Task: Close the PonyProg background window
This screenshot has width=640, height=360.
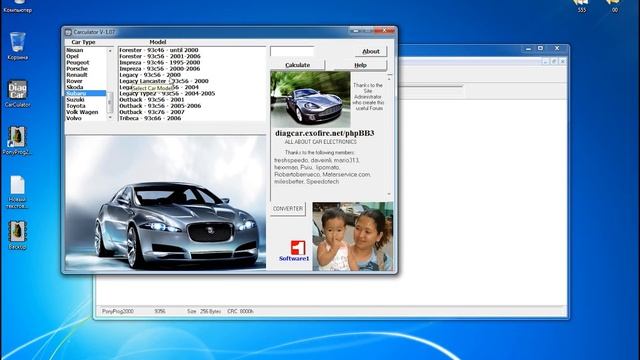Action: pos(557,48)
